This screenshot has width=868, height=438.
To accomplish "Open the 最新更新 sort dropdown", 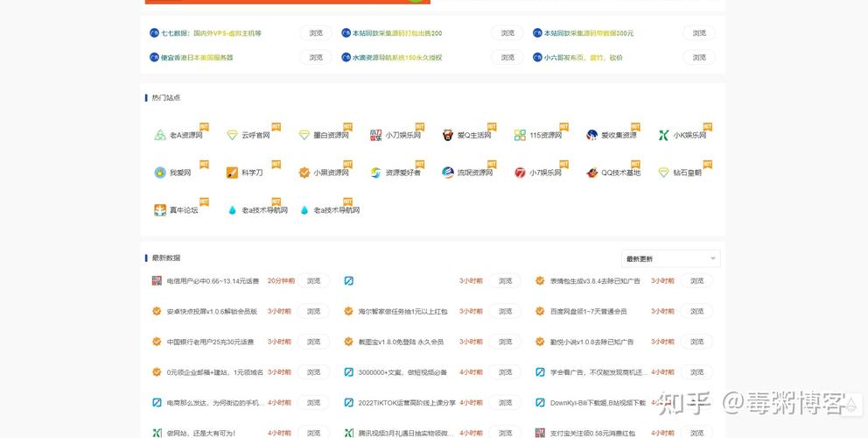I will point(670,259).
